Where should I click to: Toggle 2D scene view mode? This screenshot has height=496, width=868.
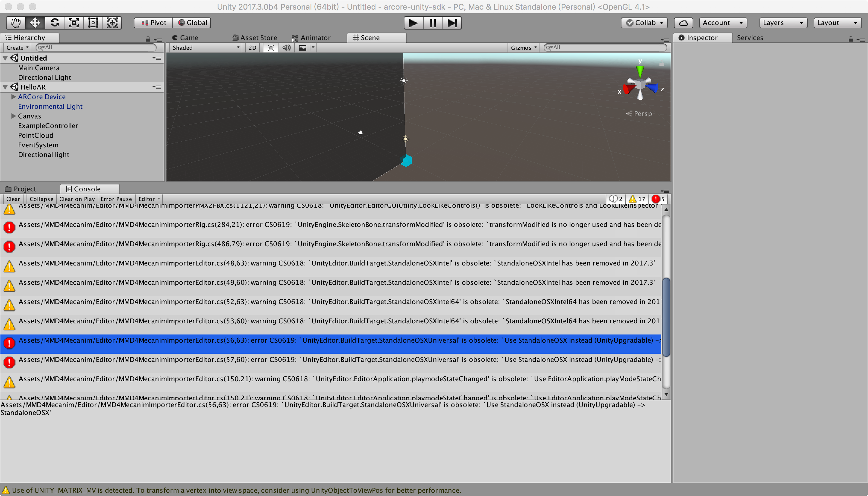252,48
